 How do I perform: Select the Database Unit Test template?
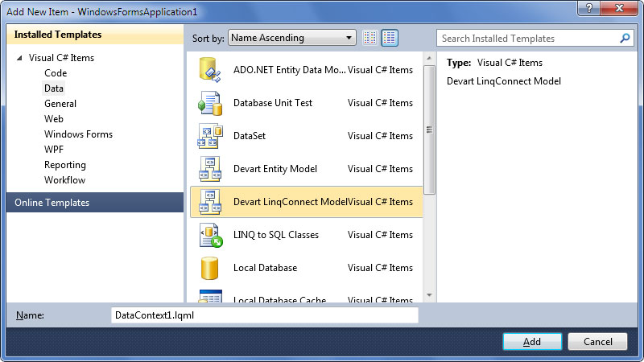(273, 103)
